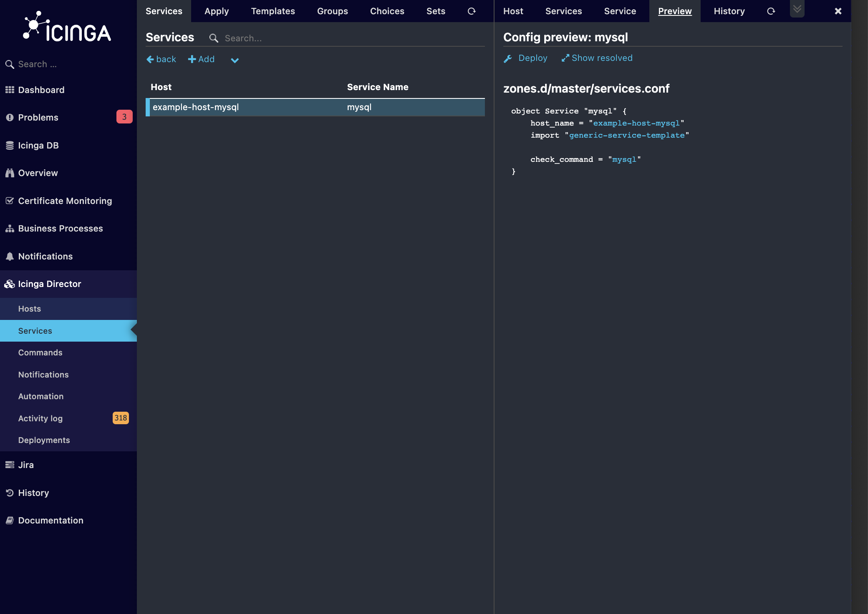The height and width of the screenshot is (614, 868).
Task: Expand the chevron dropdown next to Add
Action: click(x=235, y=60)
